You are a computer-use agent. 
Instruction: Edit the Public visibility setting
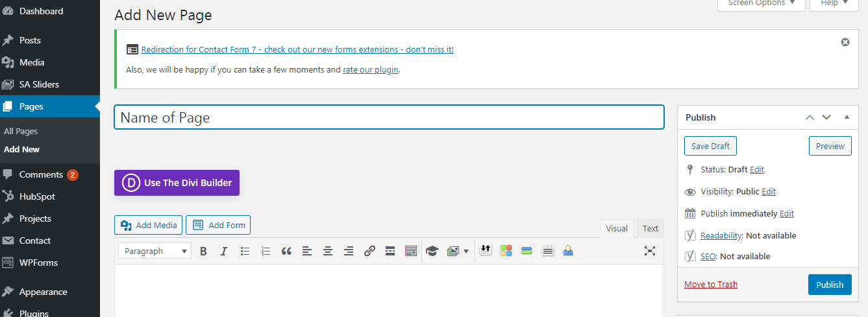pyautogui.click(x=769, y=191)
